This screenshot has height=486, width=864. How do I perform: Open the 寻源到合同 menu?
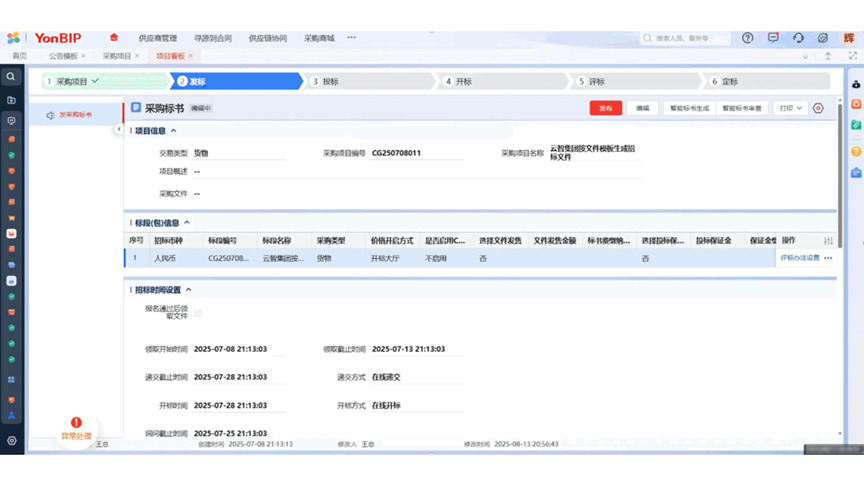(x=213, y=38)
